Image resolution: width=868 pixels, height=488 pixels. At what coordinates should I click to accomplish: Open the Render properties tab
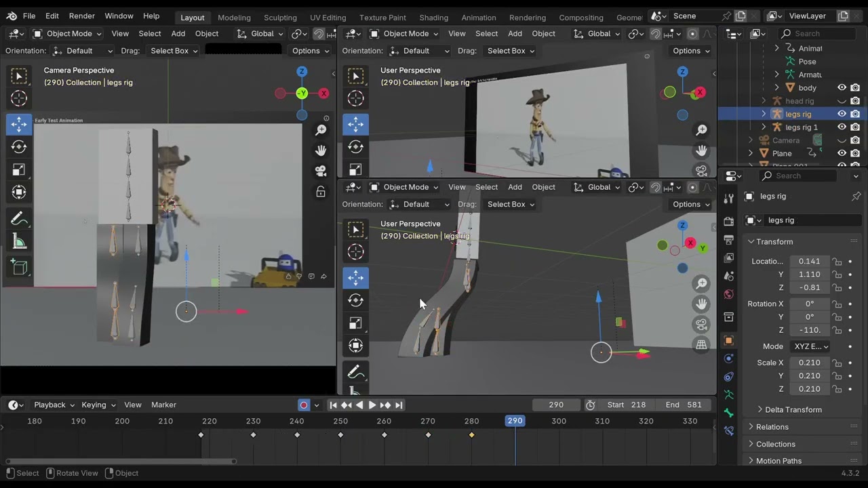coord(729,221)
